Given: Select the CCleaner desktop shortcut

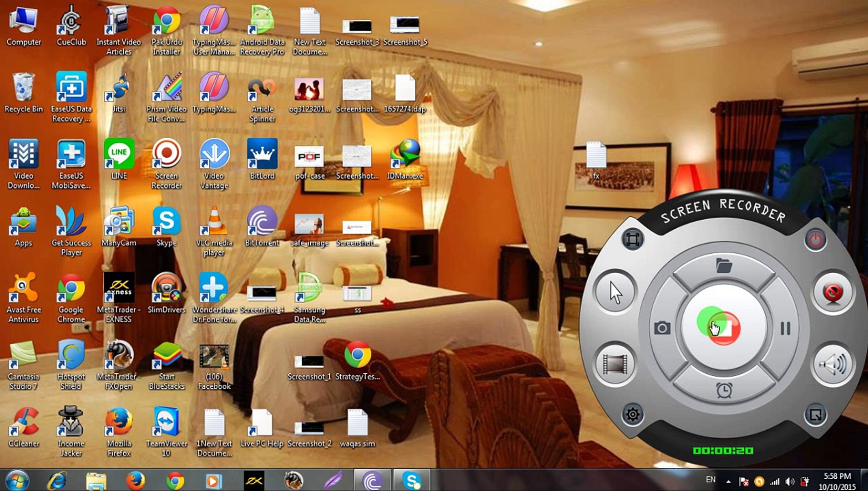Looking at the screenshot, I should 23,427.
